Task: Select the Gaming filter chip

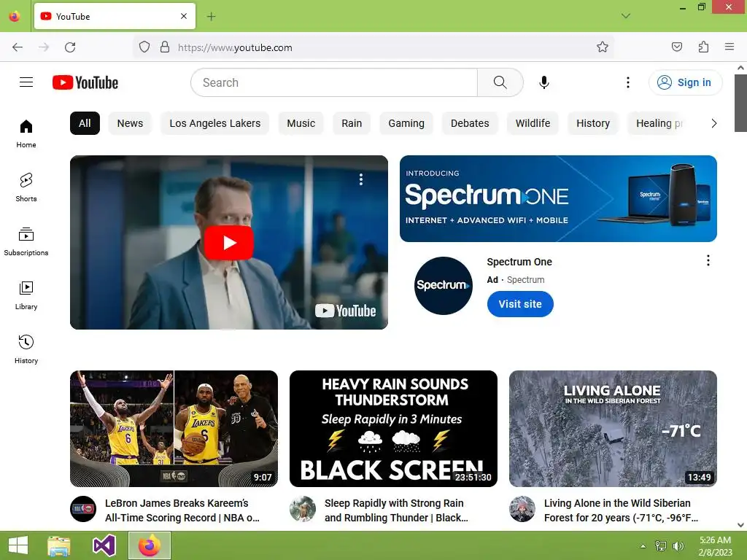Action: point(406,123)
